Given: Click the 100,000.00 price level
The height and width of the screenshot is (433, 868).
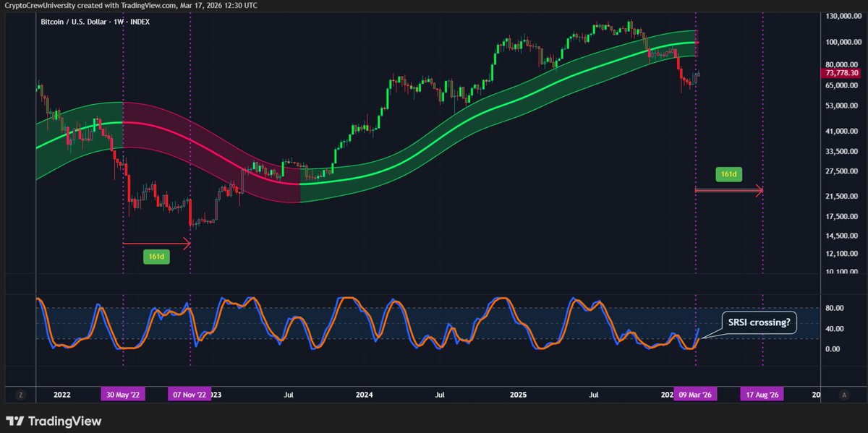Looking at the screenshot, I should tap(843, 42).
